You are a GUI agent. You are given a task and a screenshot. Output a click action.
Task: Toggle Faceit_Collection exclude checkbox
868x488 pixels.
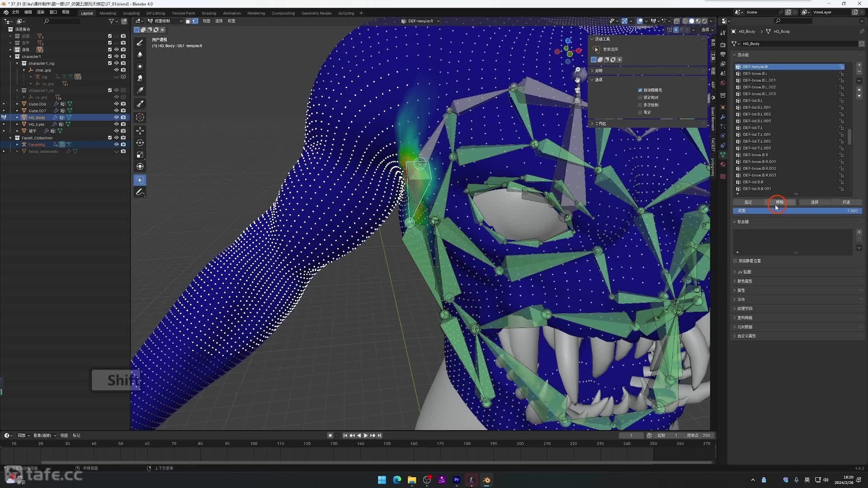click(110, 138)
